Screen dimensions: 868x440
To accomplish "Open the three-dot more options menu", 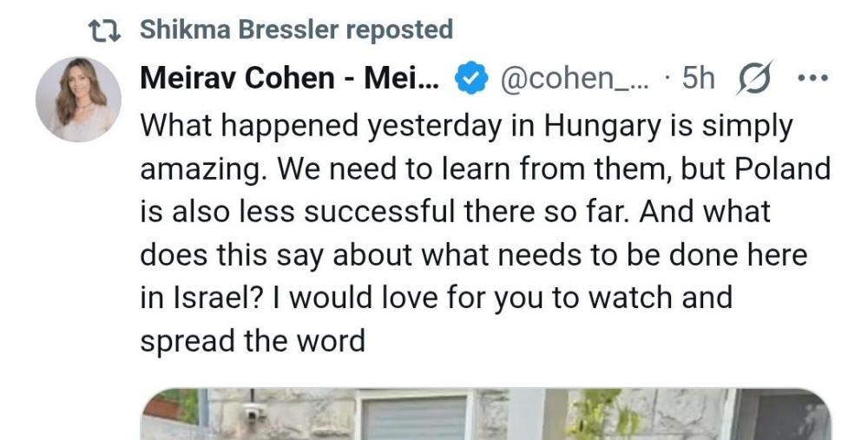I will click(812, 79).
